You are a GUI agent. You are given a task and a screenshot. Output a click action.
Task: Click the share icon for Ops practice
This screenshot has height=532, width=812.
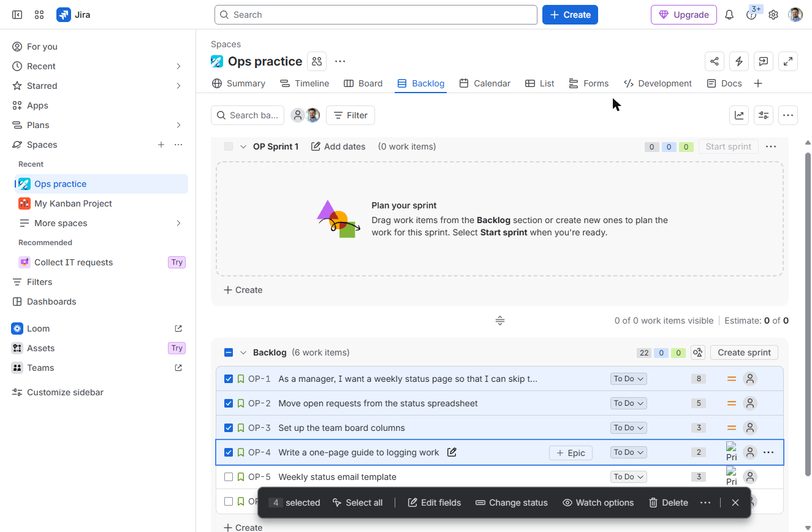715,61
